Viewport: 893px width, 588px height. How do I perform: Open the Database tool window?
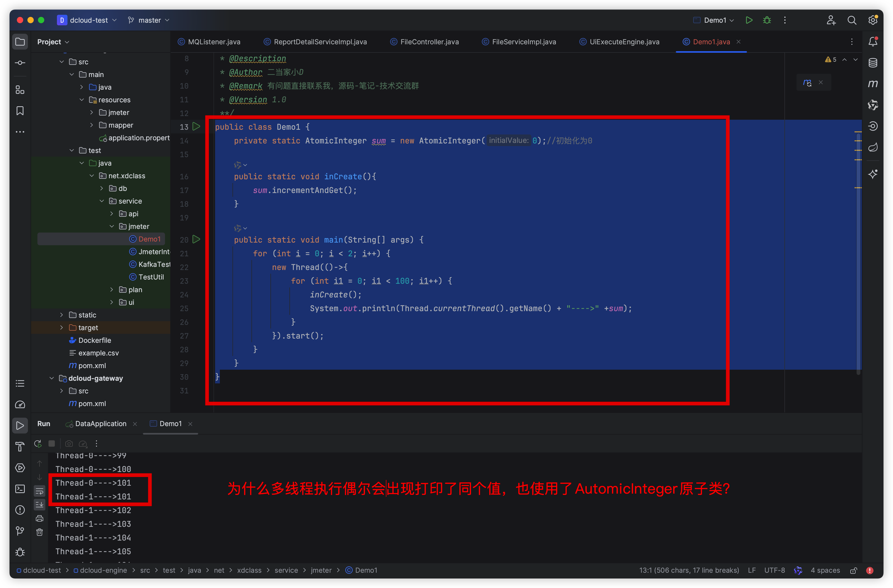(873, 63)
